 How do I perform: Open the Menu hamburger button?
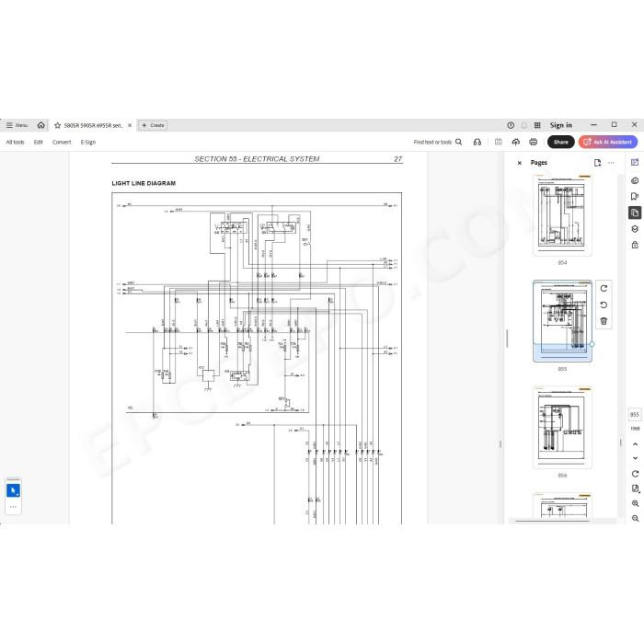tap(17, 125)
